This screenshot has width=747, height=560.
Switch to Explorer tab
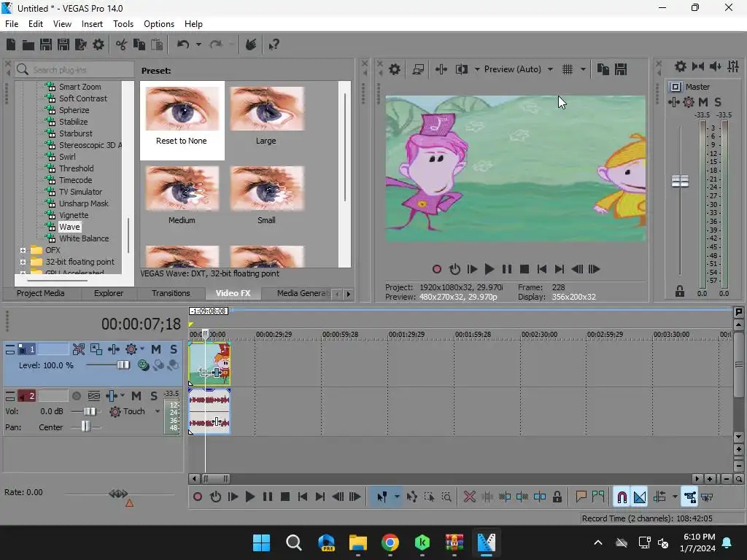pyautogui.click(x=109, y=293)
